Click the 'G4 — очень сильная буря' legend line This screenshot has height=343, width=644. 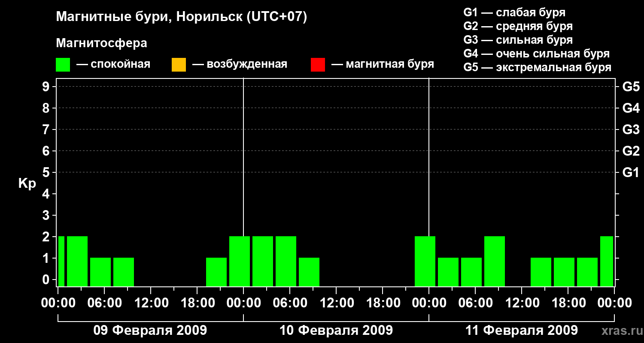coord(537,54)
